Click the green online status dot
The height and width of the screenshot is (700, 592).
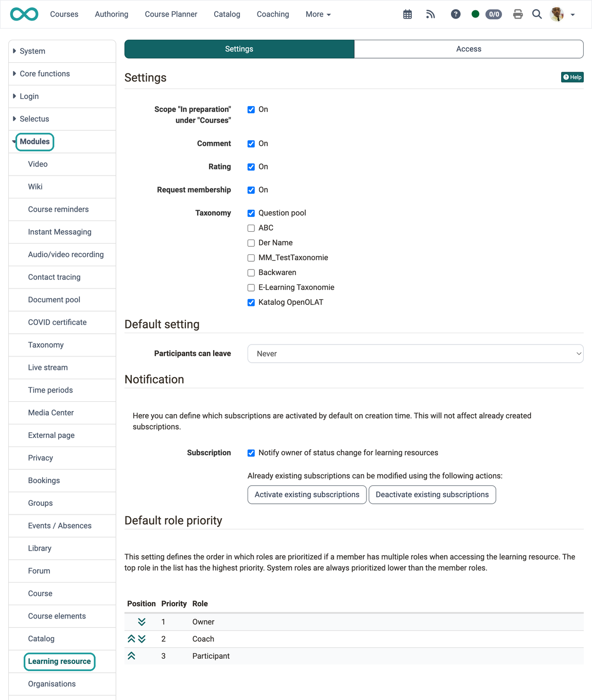coord(475,14)
